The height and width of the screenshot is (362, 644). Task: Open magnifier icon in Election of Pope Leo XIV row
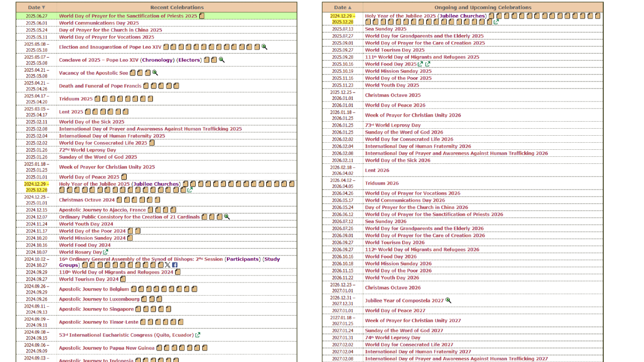click(x=265, y=47)
